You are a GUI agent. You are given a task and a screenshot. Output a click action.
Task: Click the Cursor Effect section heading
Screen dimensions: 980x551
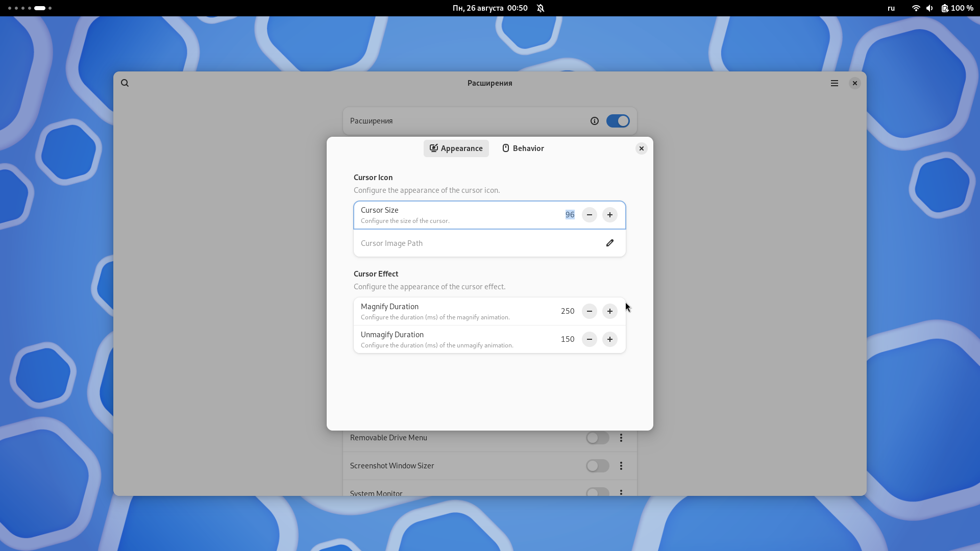click(376, 274)
